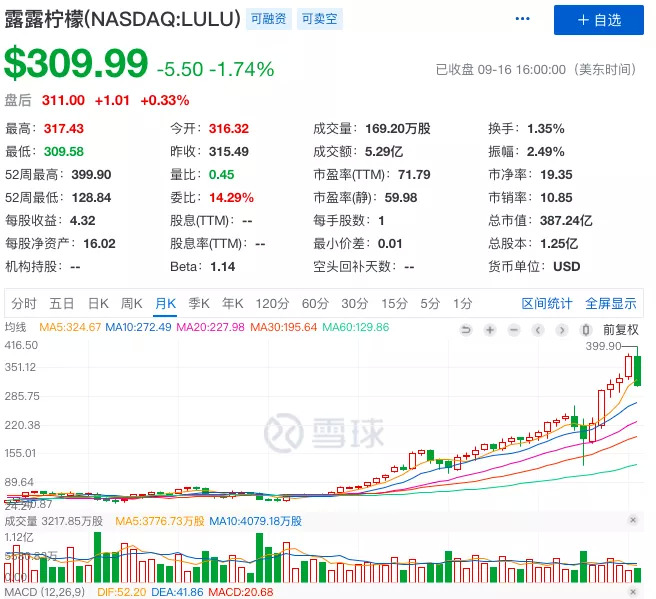The height and width of the screenshot is (599, 656).
Task: Open the three-dot more options menu
Action: click(523, 19)
